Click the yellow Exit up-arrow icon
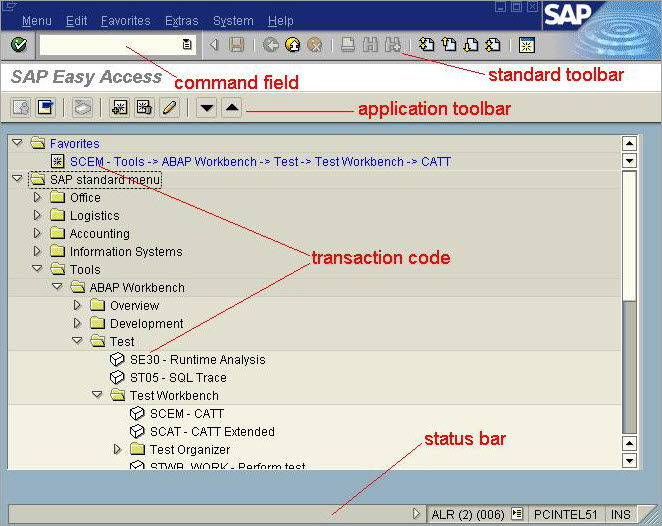The width and height of the screenshot is (662, 526). (293, 44)
